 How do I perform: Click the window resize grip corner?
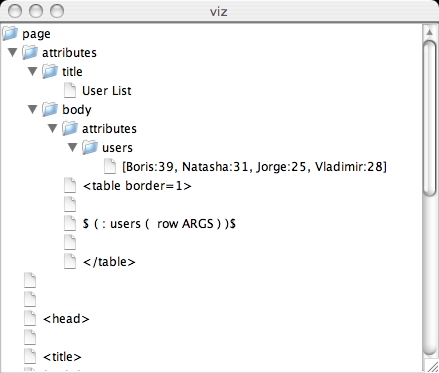coord(432,366)
